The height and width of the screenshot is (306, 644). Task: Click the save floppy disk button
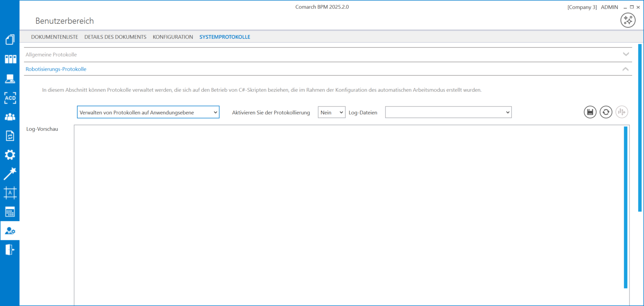click(x=590, y=112)
